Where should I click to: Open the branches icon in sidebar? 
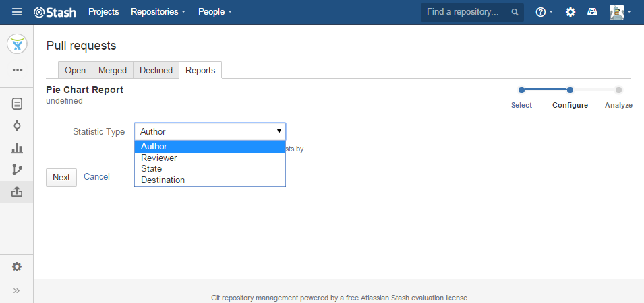[17, 170]
